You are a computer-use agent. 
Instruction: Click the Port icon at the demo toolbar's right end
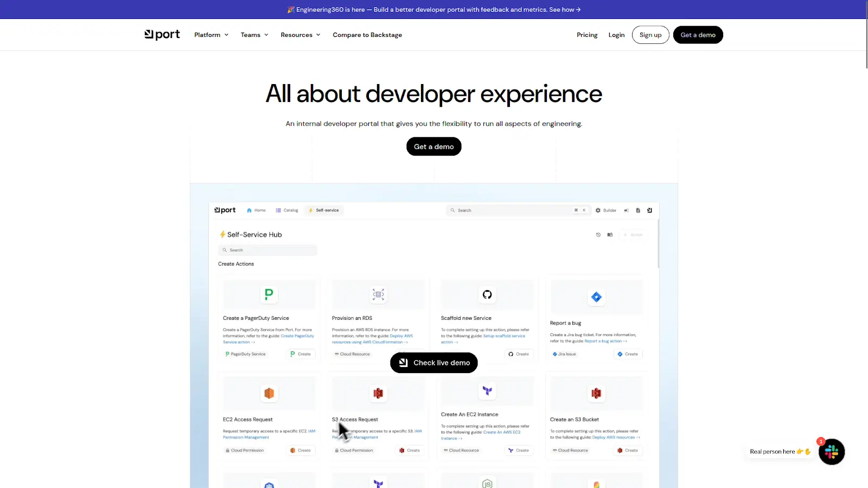coord(649,210)
